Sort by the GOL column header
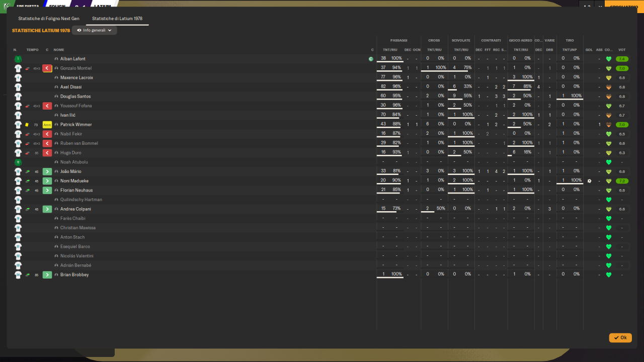Image resolution: width=644 pixels, height=362 pixels. pyautogui.click(x=589, y=50)
